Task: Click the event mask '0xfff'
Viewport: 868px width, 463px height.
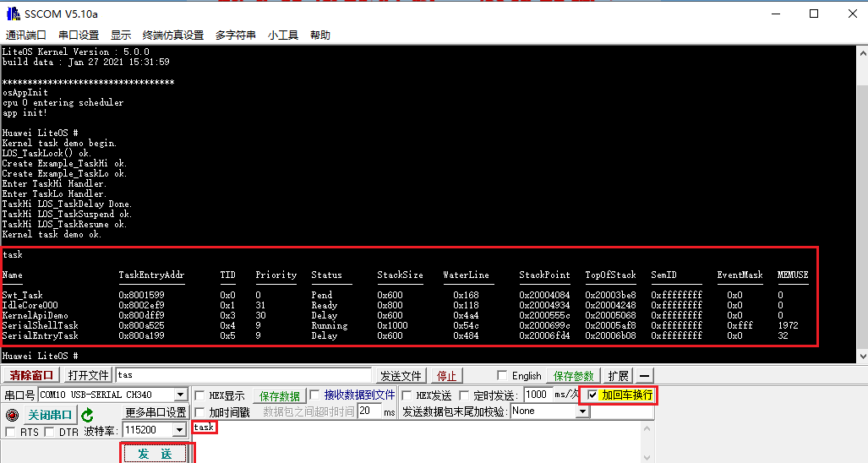Action: (x=740, y=326)
